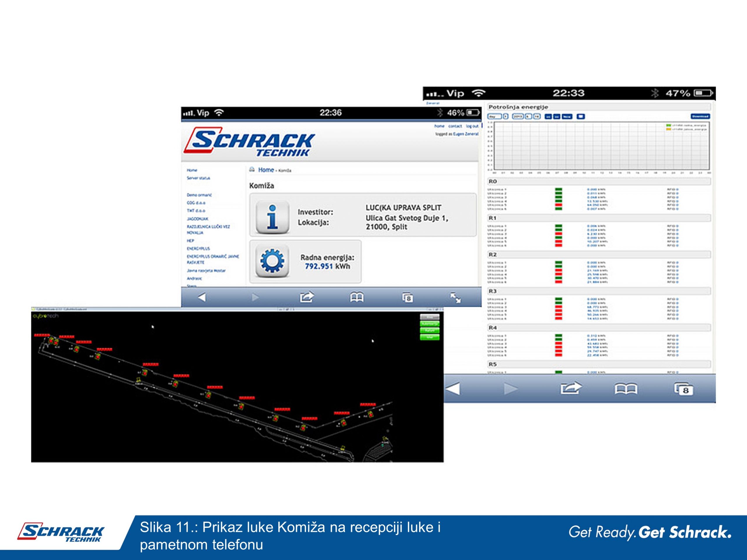
Task: Click the Cybrotech logo in the SCADA window
Action: pyautogui.click(x=46, y=316)
